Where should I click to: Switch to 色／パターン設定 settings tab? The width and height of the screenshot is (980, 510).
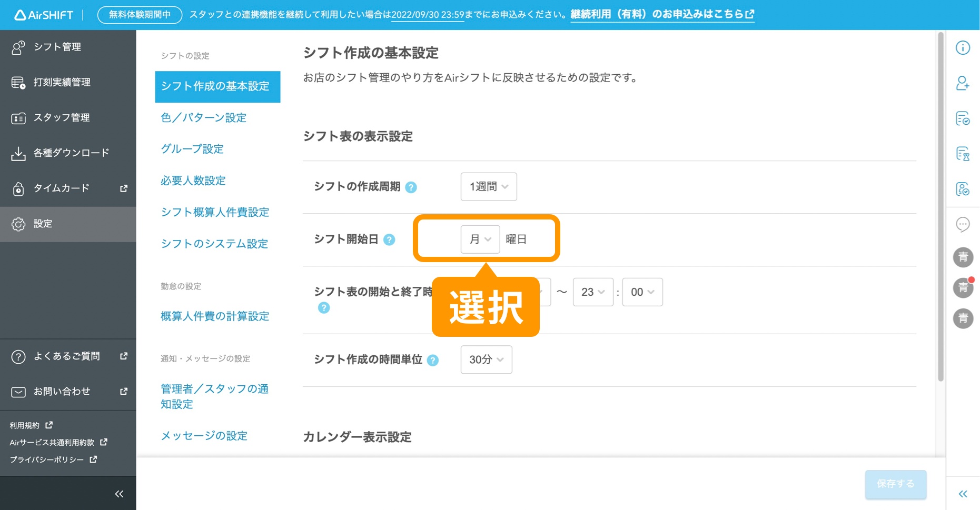click(203, 118)
